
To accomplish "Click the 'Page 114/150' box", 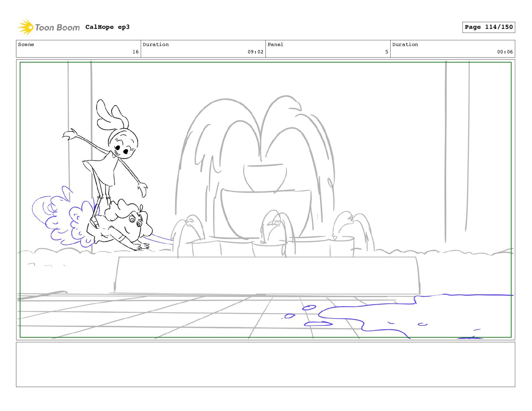I will [x=489, y=27].
